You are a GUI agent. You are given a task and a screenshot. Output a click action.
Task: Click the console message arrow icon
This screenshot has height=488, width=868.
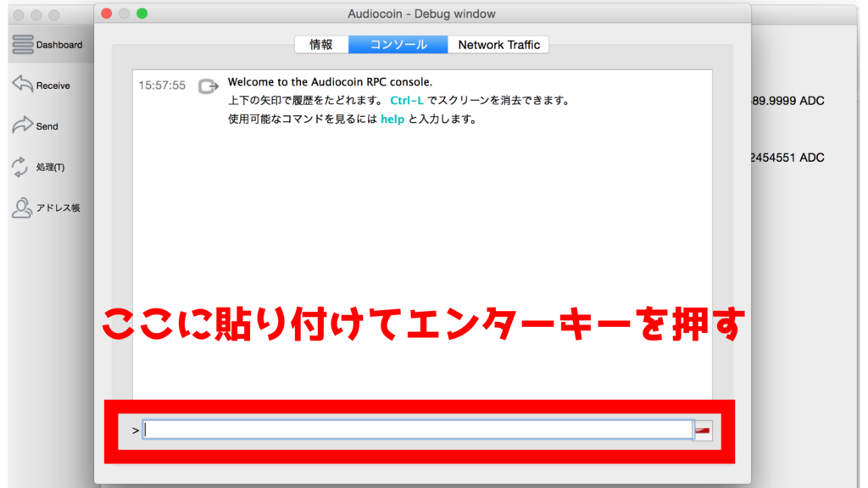209,86
